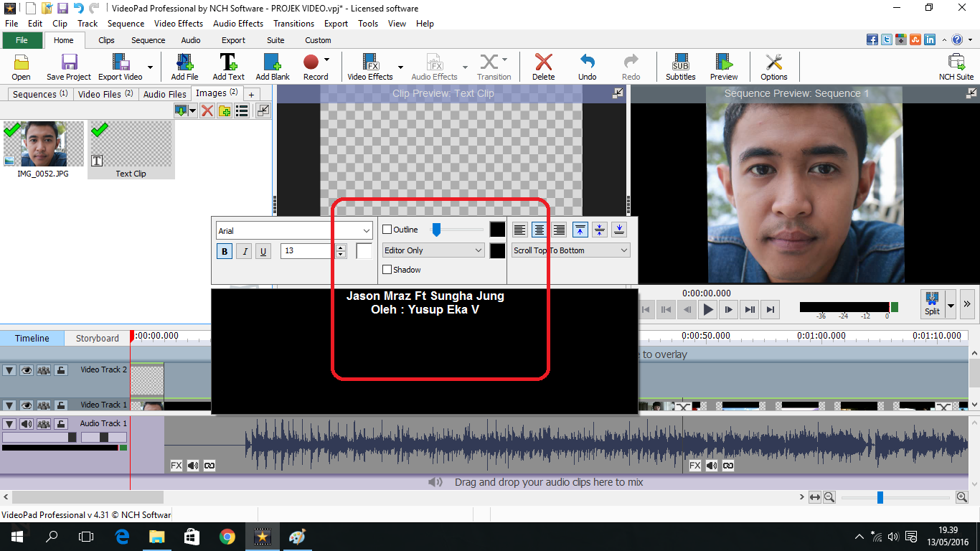Open the Transitions menu
Viewport: 980px width, 551px height.
coord(293,24)
